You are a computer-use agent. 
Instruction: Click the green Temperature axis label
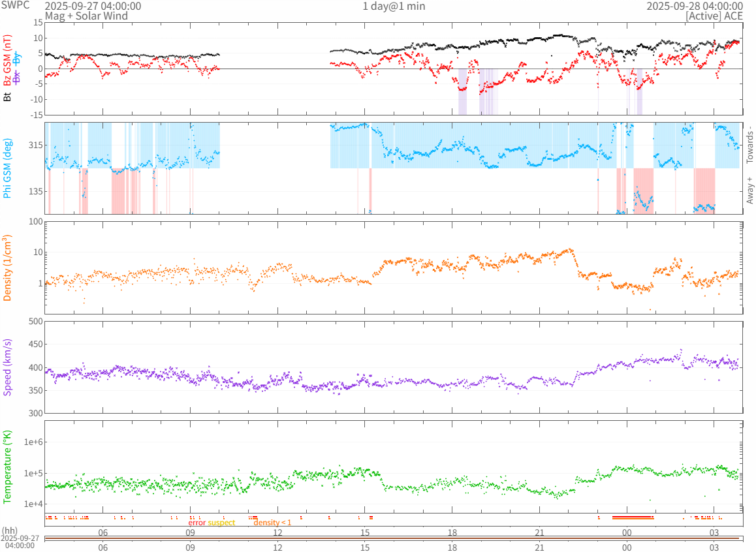pyautogui.click(x=7, y=467)
